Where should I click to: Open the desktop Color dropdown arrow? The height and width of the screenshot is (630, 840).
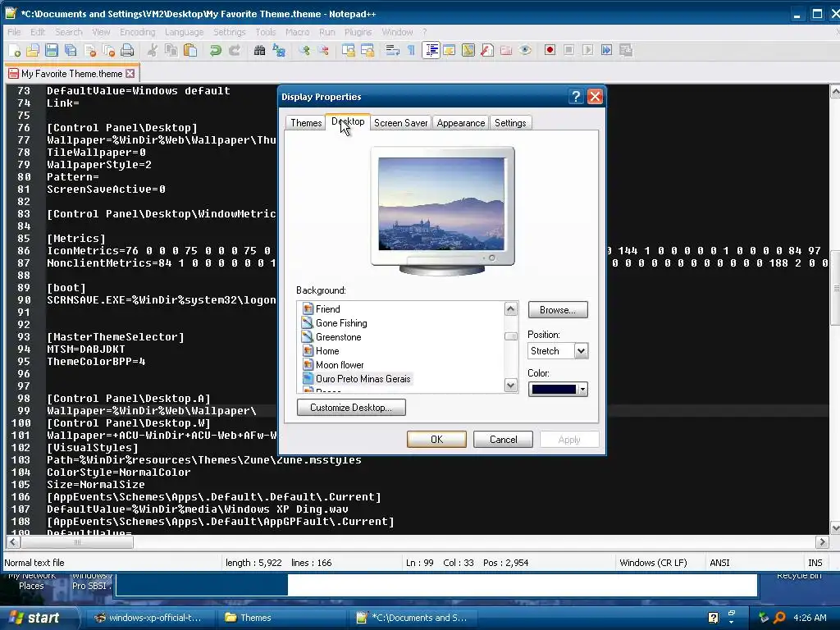coord(582,390)
